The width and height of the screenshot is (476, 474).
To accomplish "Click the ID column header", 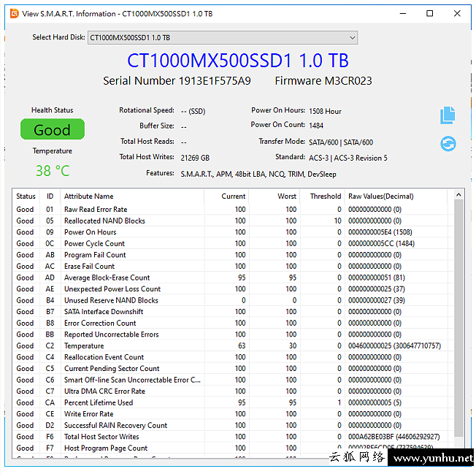I will pyautogui.click(x=50, y=196).
